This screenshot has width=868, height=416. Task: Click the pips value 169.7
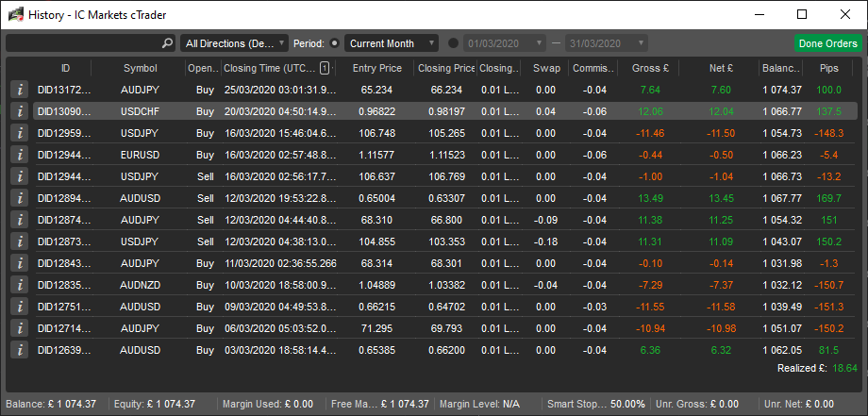pyautogui.click(x=828, y=198)
